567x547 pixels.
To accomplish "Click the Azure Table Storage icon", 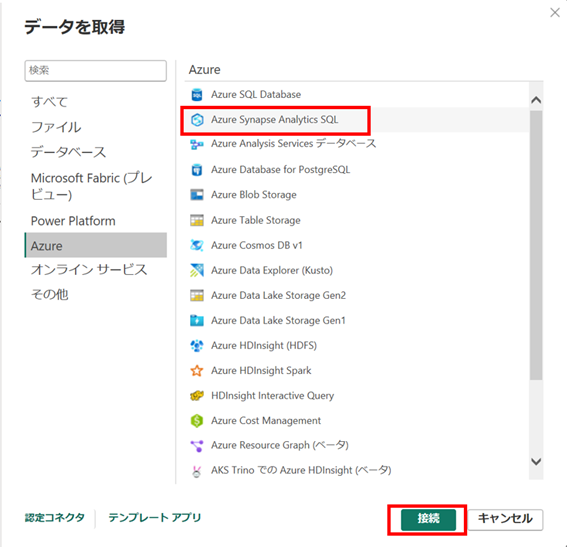I will pos(197,220).
